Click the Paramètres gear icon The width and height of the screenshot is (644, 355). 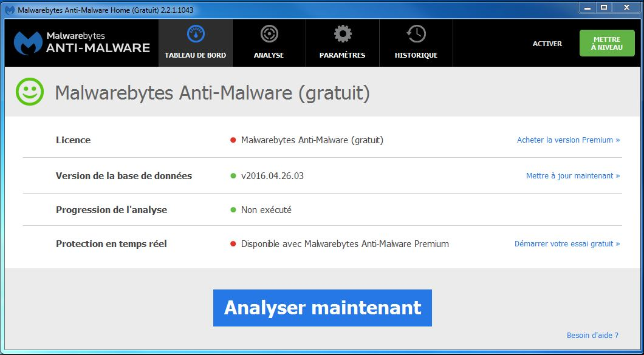point(343,34)
